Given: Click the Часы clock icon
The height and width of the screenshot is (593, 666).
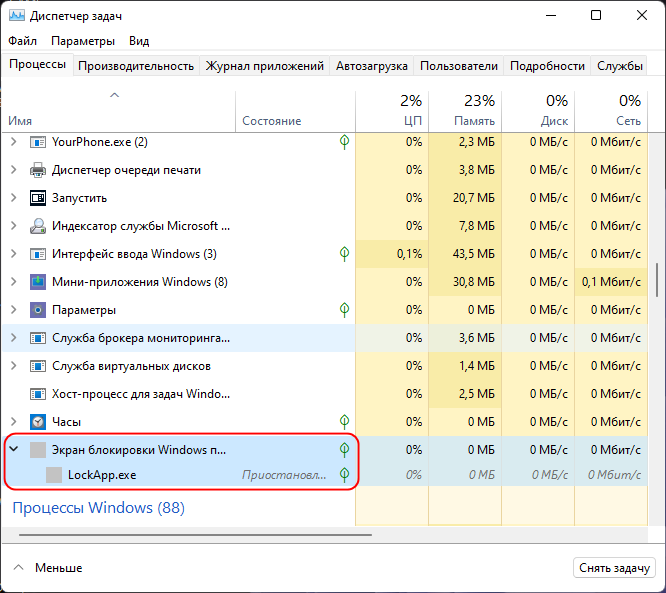Looking at the screenshot, I should 38,422.
